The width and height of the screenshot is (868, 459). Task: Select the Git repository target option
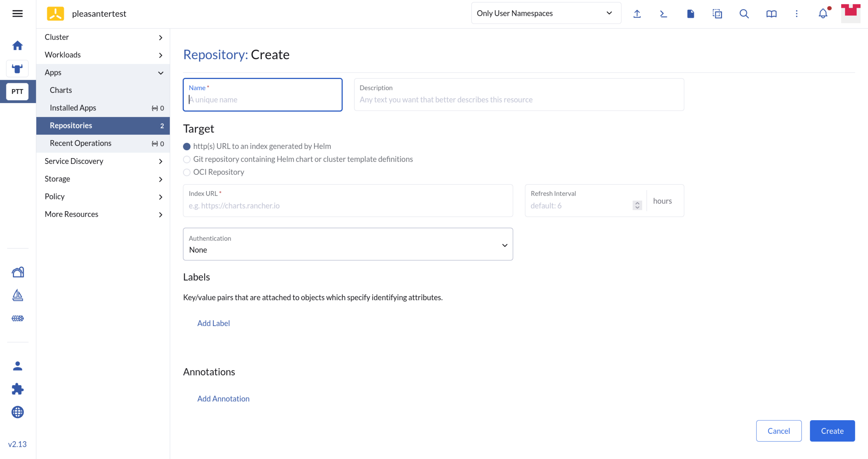[187, 159]
